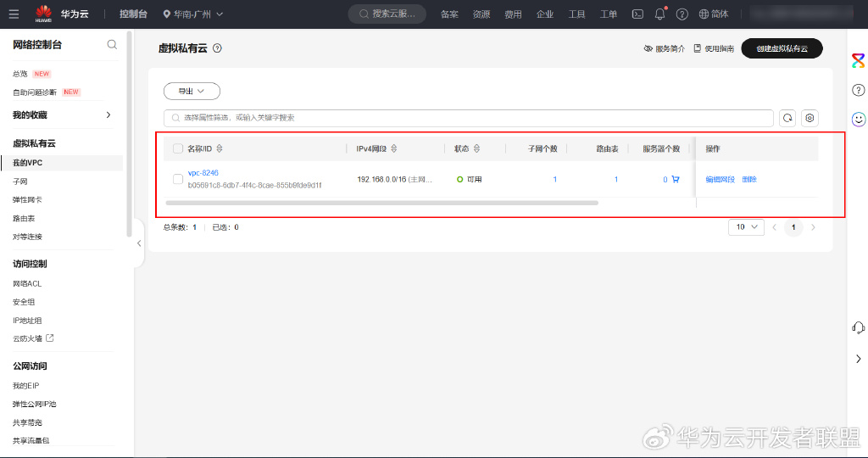This screenshot has width=868, height=458.
Task: Open 我的EIP in sidebar
Action: [26, 385]
